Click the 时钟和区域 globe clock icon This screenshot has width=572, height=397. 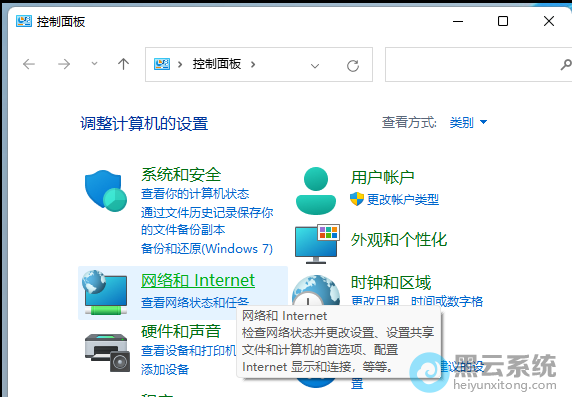coord(316,290)
